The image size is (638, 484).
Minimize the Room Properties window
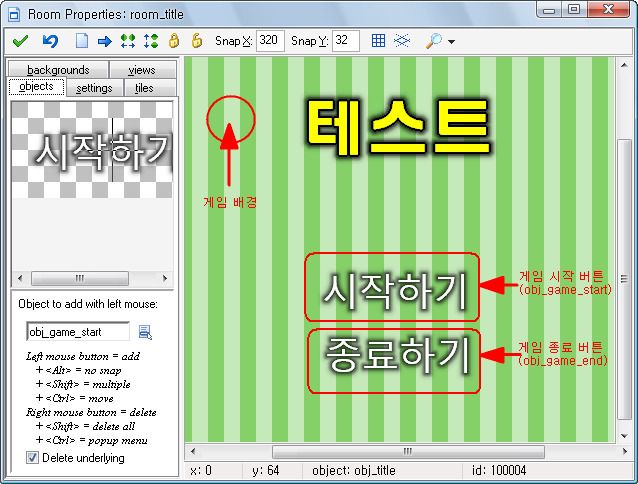(x=548, y=9)
